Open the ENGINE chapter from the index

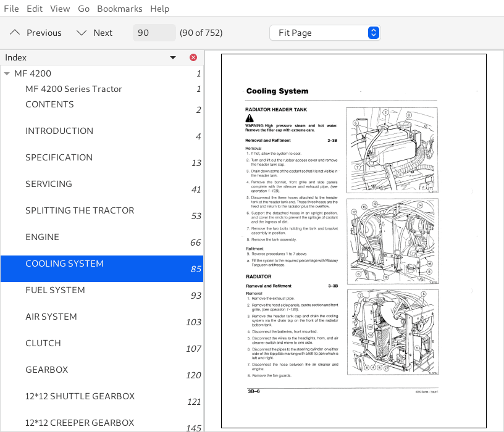tap(42, 237)
